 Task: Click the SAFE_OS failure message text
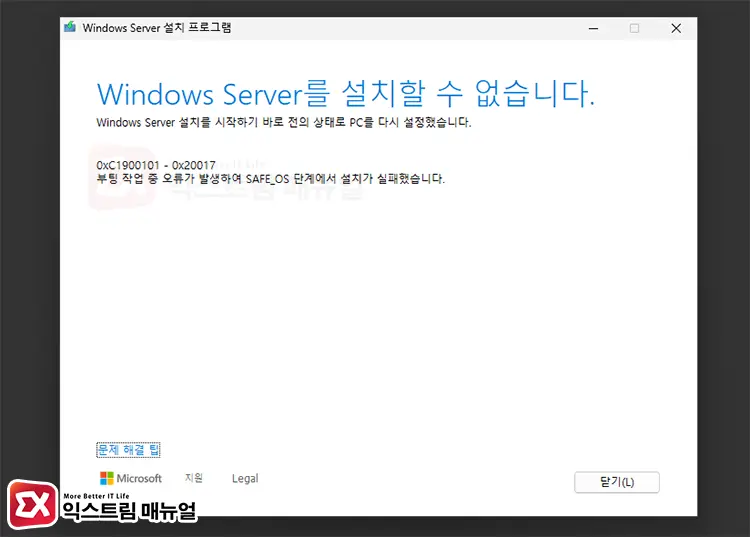(x=271, y=179)
